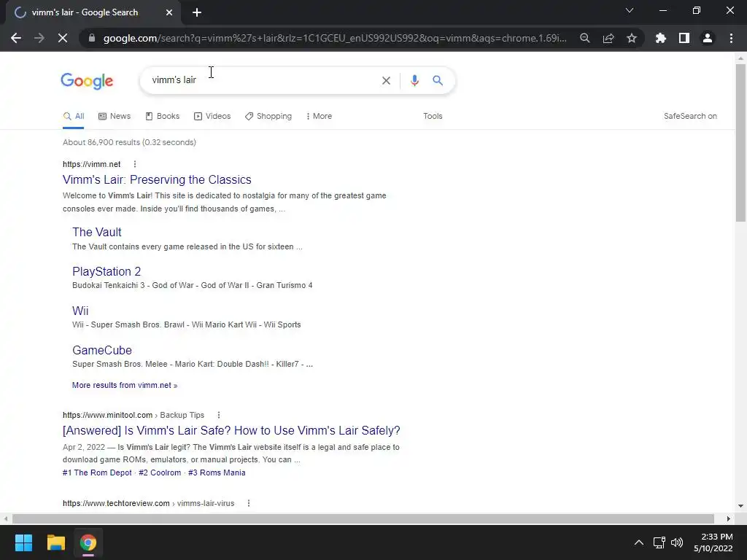Click More results from vimm.net
The image size is (747, 560).
tap(125, 385)
